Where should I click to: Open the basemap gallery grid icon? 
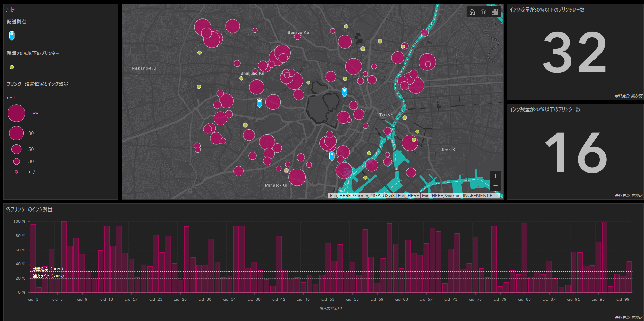[x=495, y=12]
